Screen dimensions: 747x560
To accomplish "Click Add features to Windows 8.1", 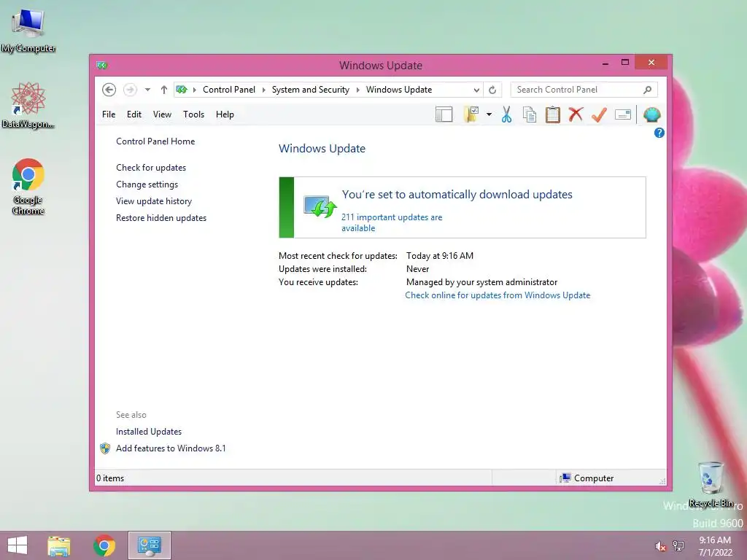I will pos(171,448).
